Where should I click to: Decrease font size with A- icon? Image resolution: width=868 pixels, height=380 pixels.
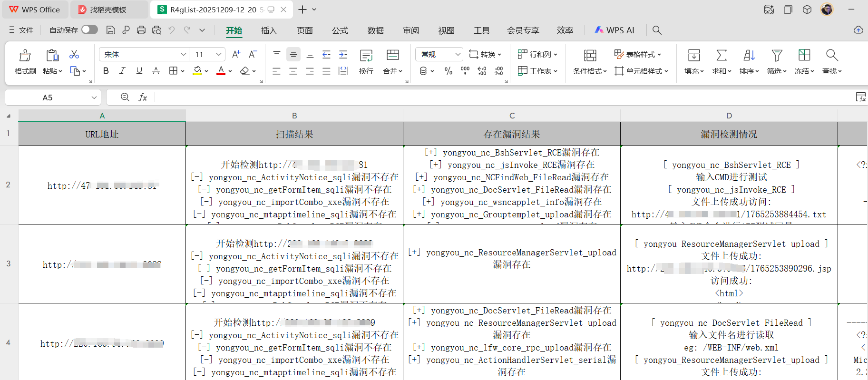click(253, 54)
